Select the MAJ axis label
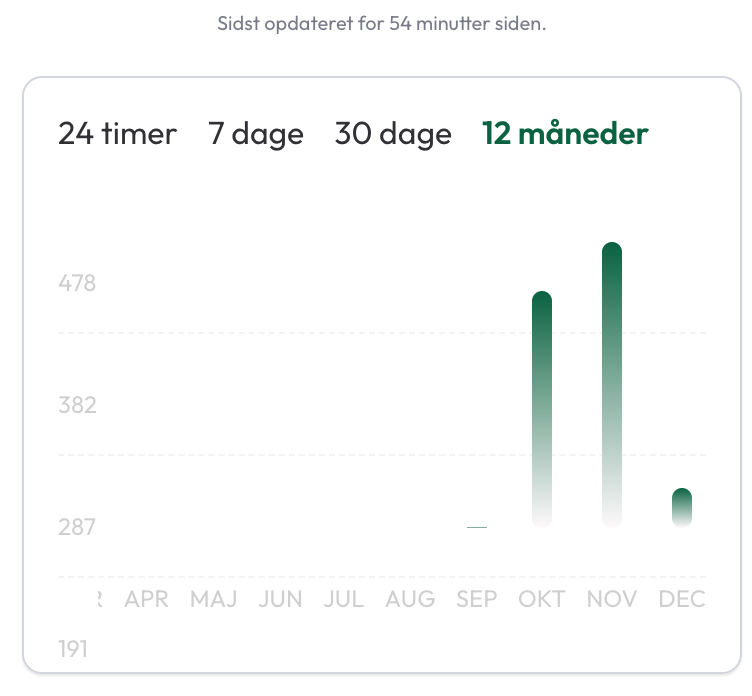This screenshot has width=752, height=696. point(213,600)
